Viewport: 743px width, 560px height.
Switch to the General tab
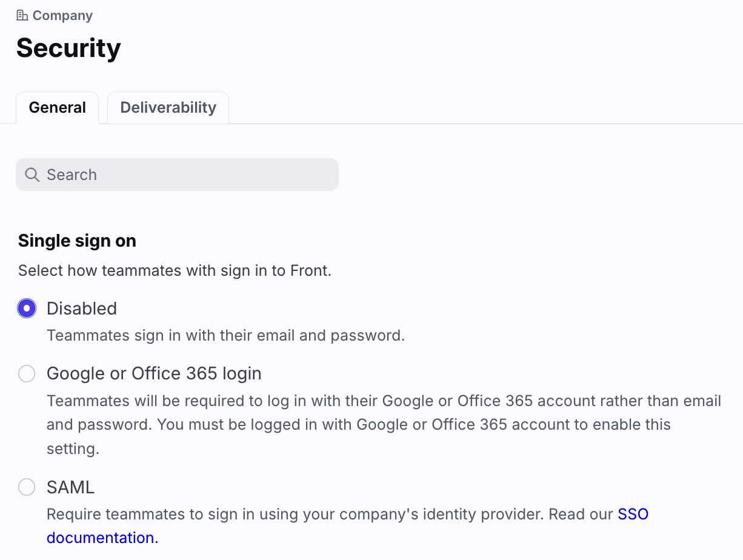58,108
